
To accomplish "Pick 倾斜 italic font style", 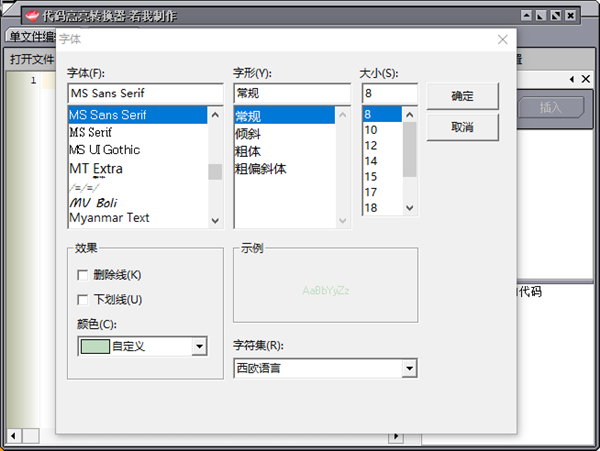I will 248,133.
